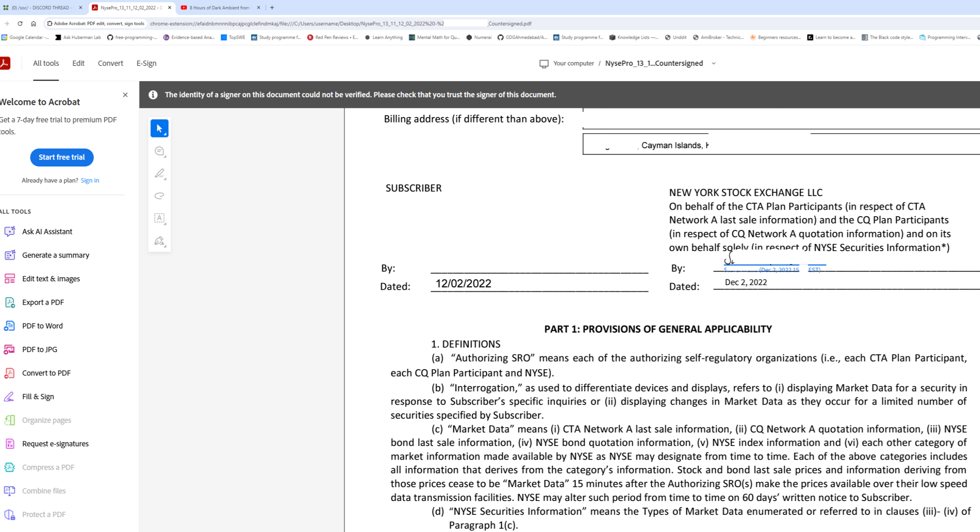This screenshot has height=532, width=980.
Task: Click the Your computer monitor icon
Action: tap(544, 64)
